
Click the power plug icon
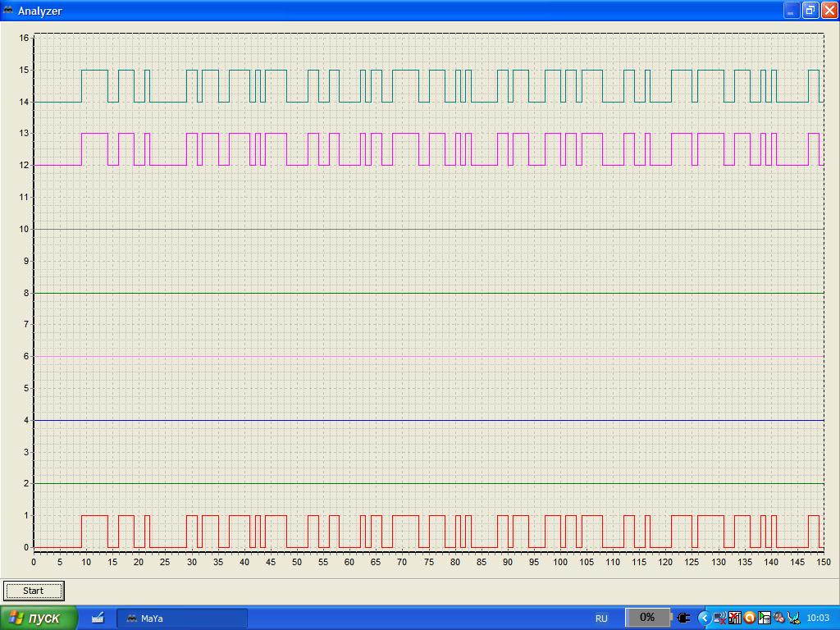point(683,618)
